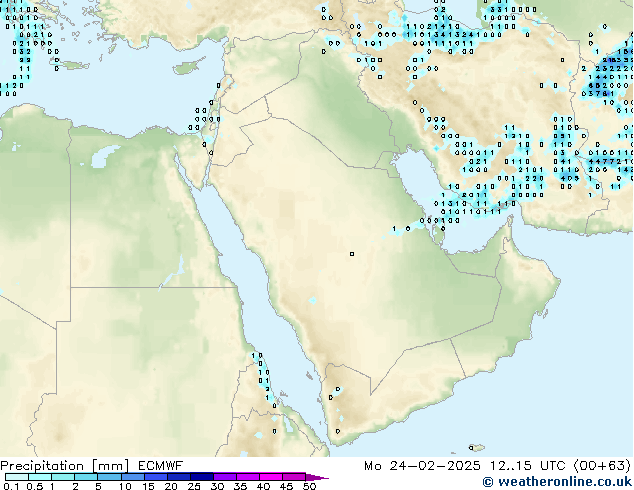Click the purple arrow beyond 50 mm
Viewport: 634px width, 490px height.
point(317,477)
